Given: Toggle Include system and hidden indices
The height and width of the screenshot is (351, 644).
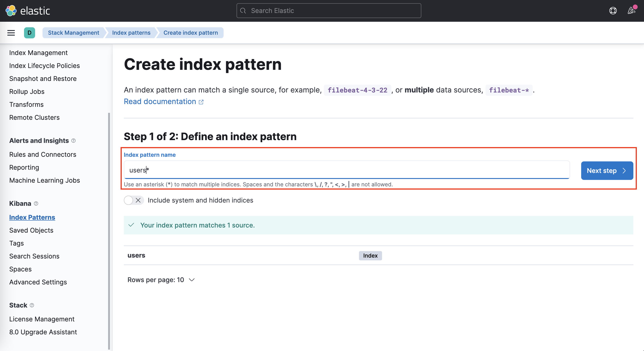Looking at the screenshot, I should pyautogui.click(x=134, y=200).
